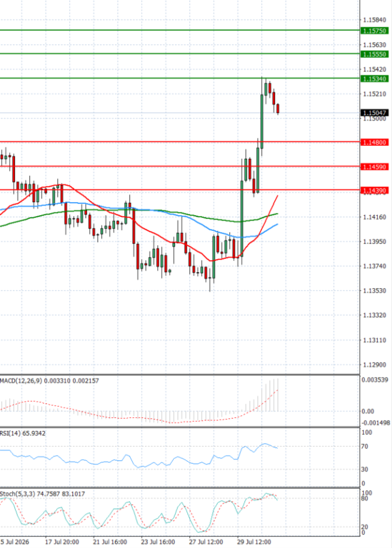Click the 1.15840 price scale value

[x=374, y=20]
